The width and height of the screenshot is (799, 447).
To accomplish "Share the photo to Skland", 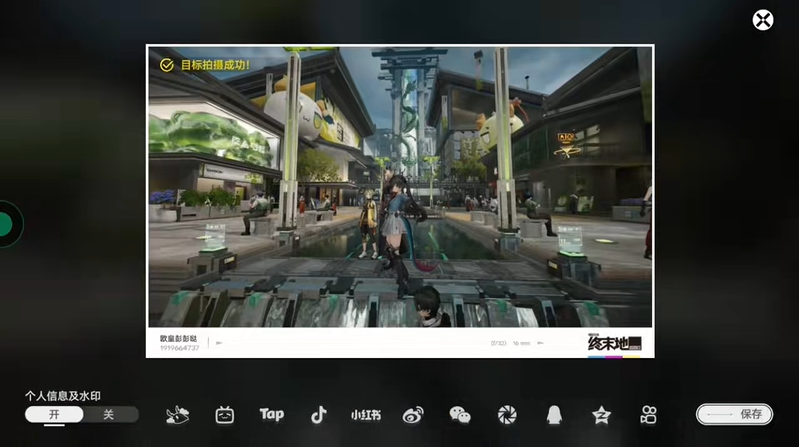I will (x=177, y=415).
